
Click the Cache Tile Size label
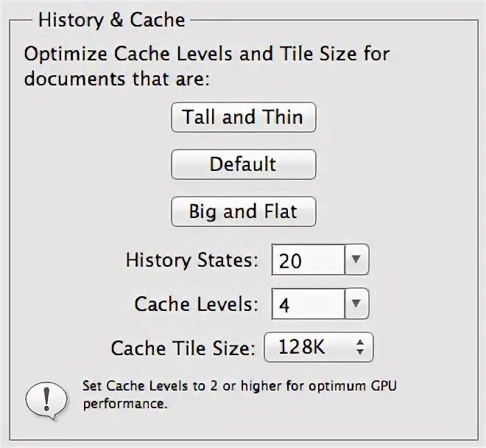coord(183,348)
